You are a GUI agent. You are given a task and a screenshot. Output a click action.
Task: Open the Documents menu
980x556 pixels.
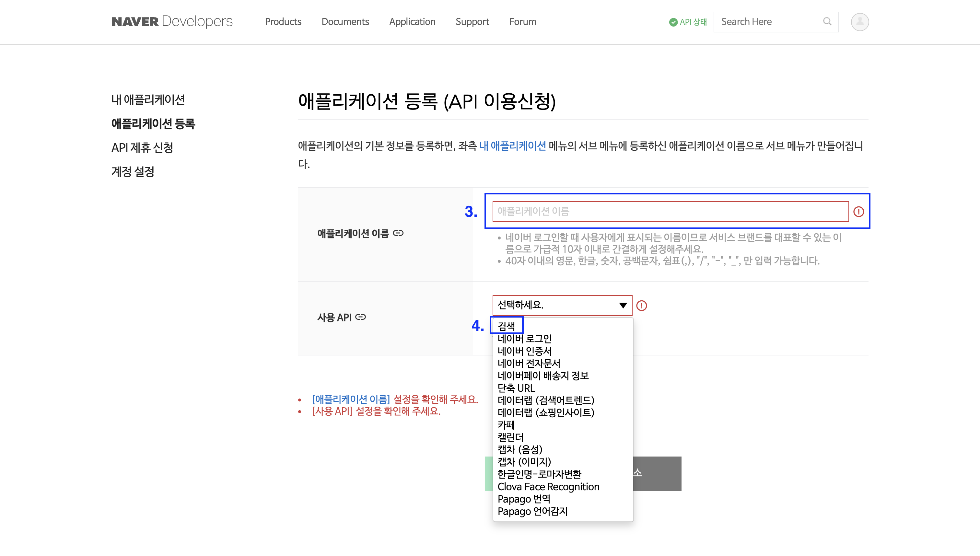(x=345, y=22)
